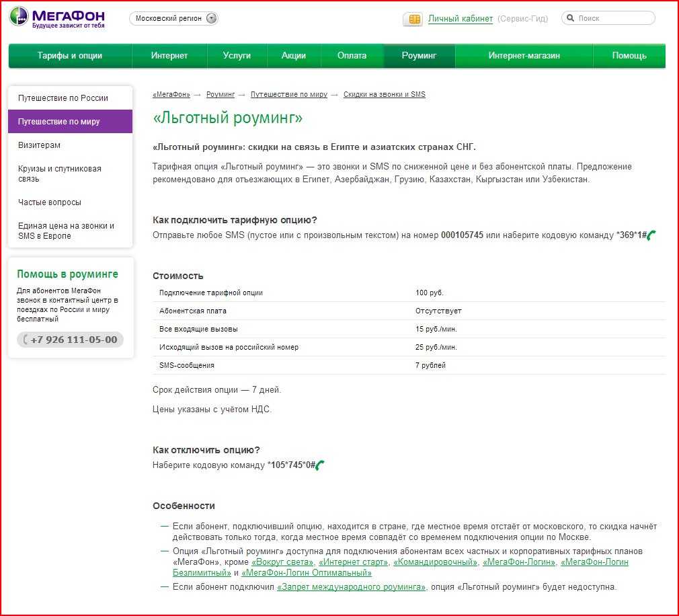This screenshot has height=616, width=679.
Task: Click the SIM card icon beside Личный кабинет
Action: [x=413, y=19]
